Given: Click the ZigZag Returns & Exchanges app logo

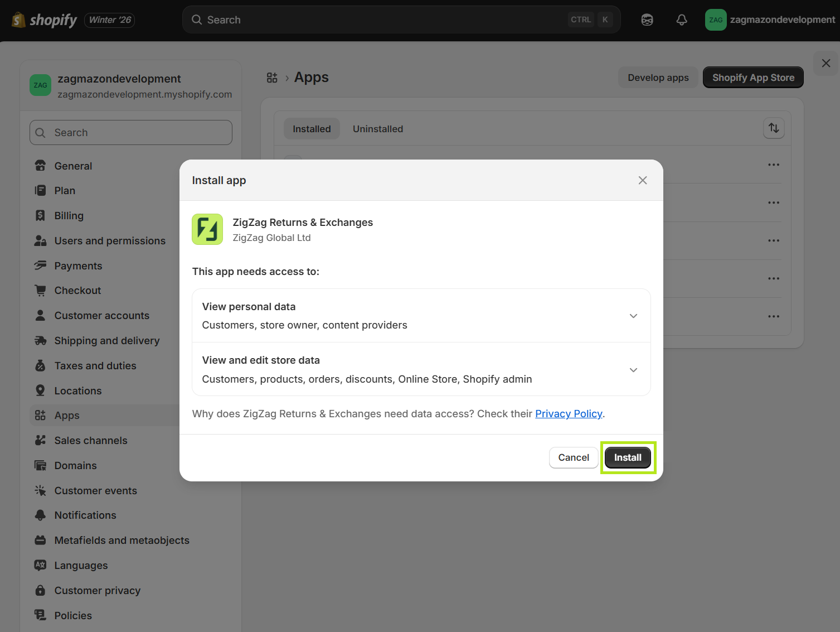Looking at the screenshot, I should (207, 229).
